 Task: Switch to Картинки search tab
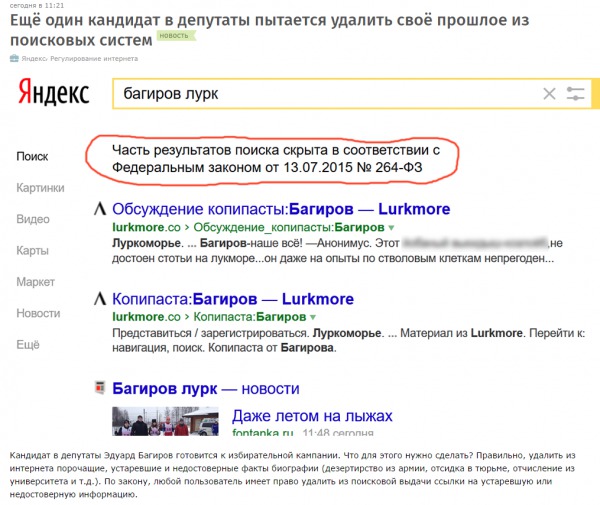point(40,188)
